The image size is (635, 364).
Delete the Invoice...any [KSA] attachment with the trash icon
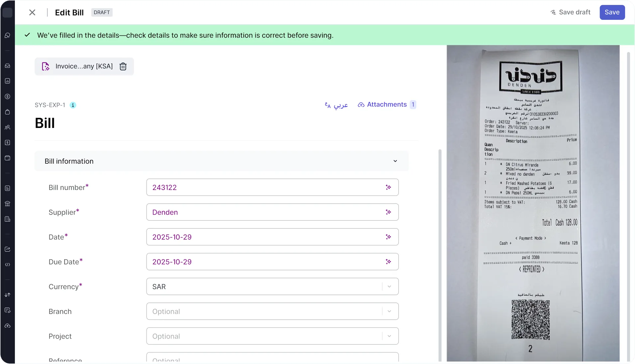pos(123,66)
